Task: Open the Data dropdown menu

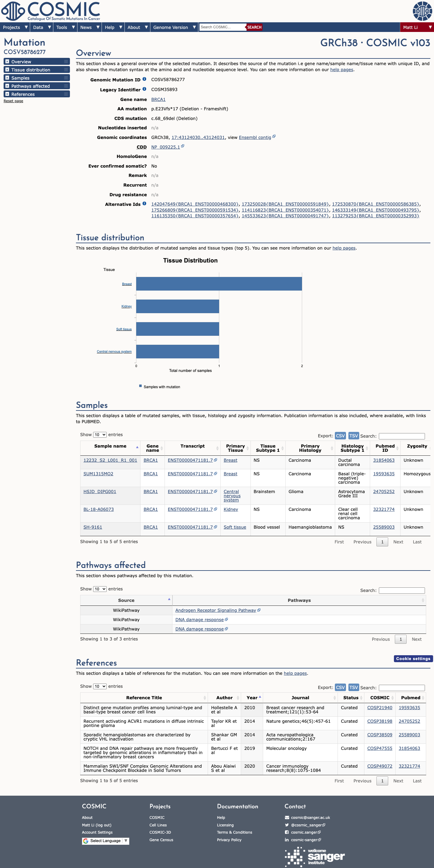Action: [x=42, y=27]
